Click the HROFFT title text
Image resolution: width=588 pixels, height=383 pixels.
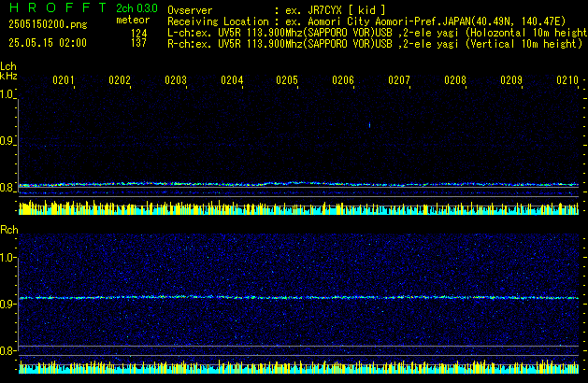click(58, 7)
